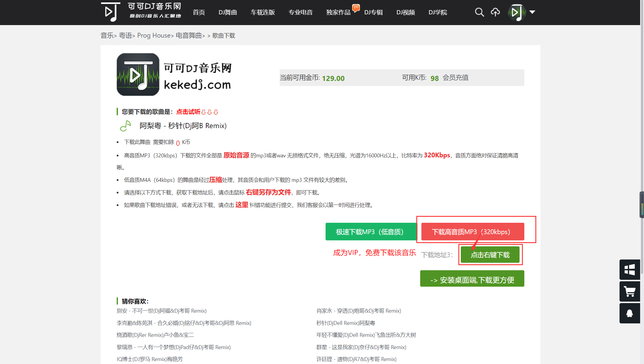This screenshot has height=364, width=644.
Task: Open 群星 - 这是我家 recommended song
Action: pyautogui.click(x=361, y=347)
